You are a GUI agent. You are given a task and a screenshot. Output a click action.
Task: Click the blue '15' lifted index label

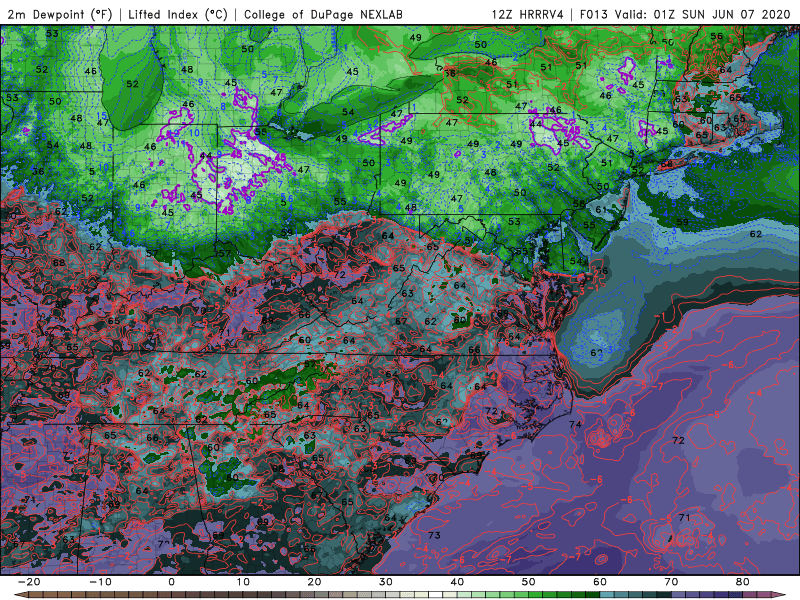[102, 116]
